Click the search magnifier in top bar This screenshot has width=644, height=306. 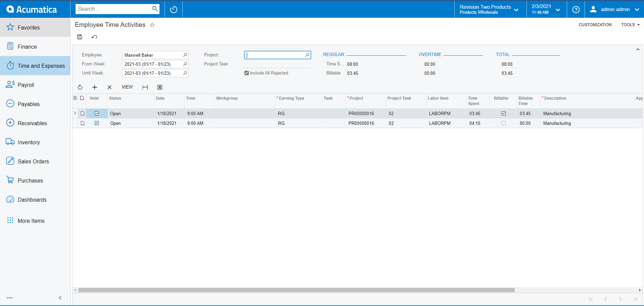pyautogui.click(x=155, y=9)
